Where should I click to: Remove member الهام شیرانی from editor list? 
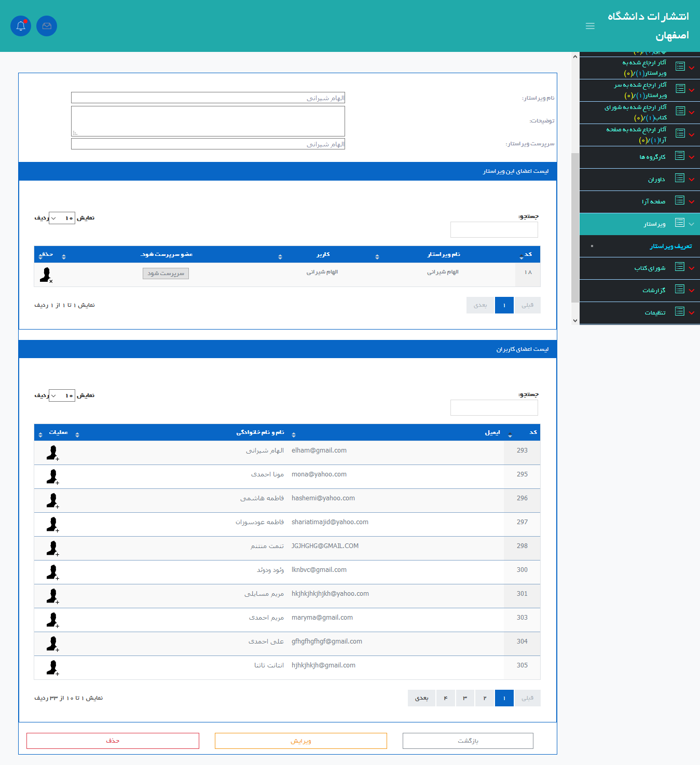(x=46, y=275)
